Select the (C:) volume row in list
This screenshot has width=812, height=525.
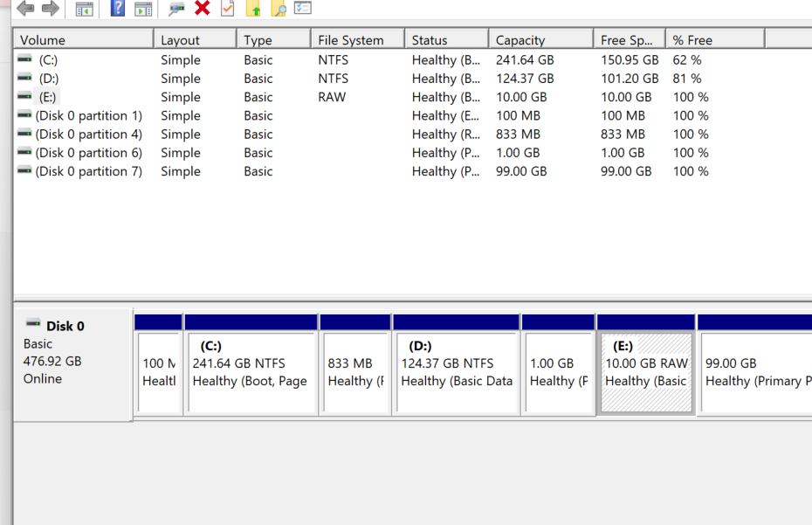point(48,60)
